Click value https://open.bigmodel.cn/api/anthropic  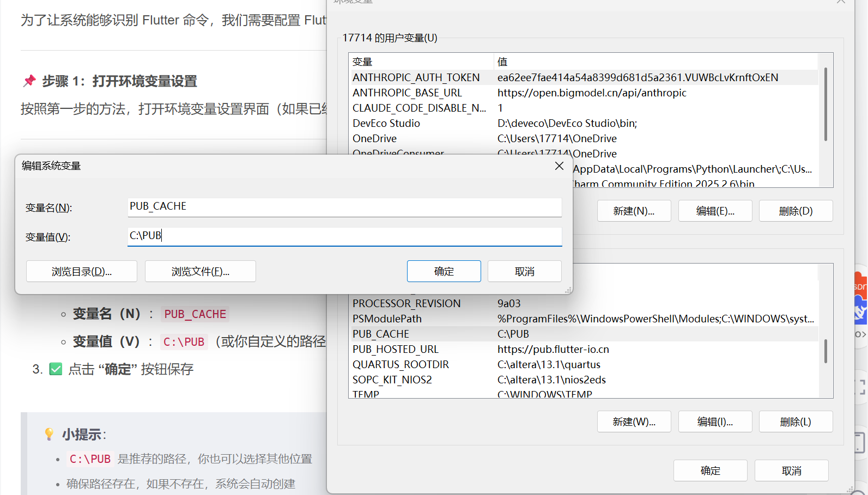(592, 93)
